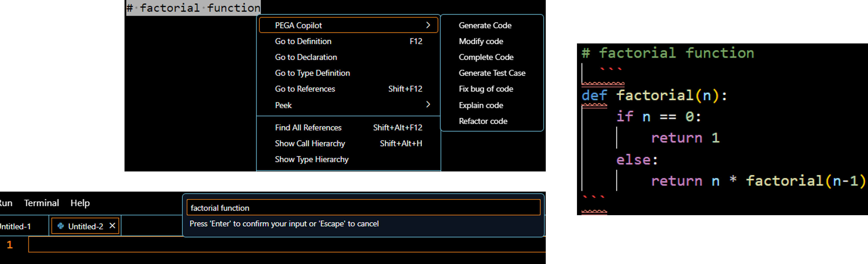This screenshot has width=868, height=264.
Task: Expand the PEGA Copilot submenu arrow
Action: (428, 25)
